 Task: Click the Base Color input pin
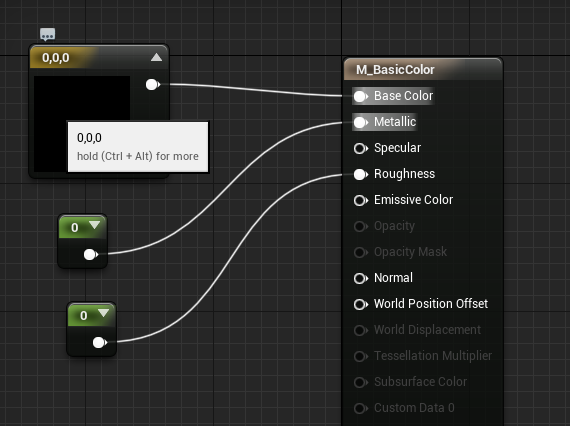(x=361, y=96)
